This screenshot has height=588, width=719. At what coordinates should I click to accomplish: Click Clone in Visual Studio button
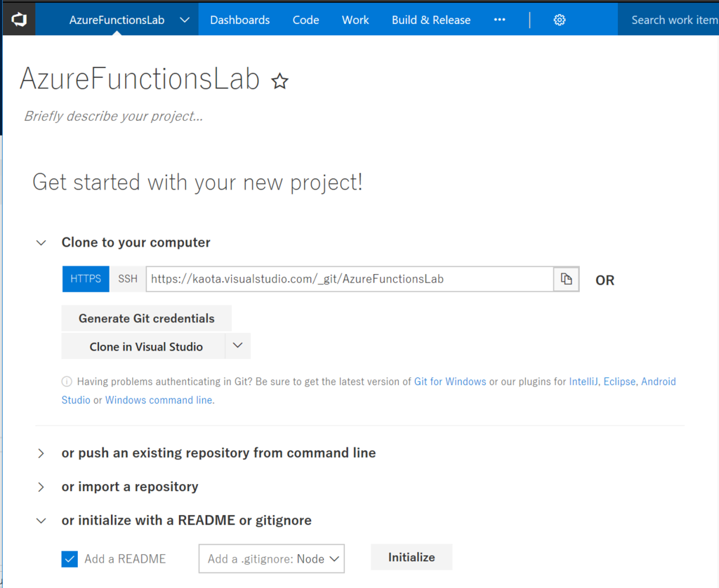point(143,346)
